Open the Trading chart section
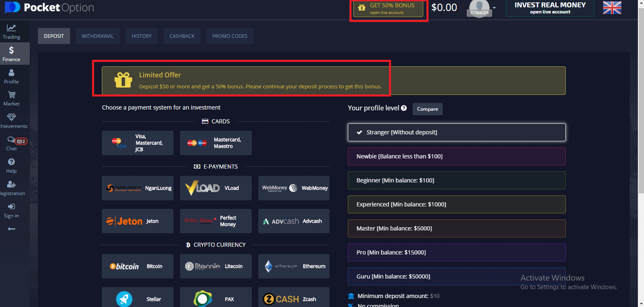This screenshot has width=644, height=307. pyautogui.click(x=11, y=31)
